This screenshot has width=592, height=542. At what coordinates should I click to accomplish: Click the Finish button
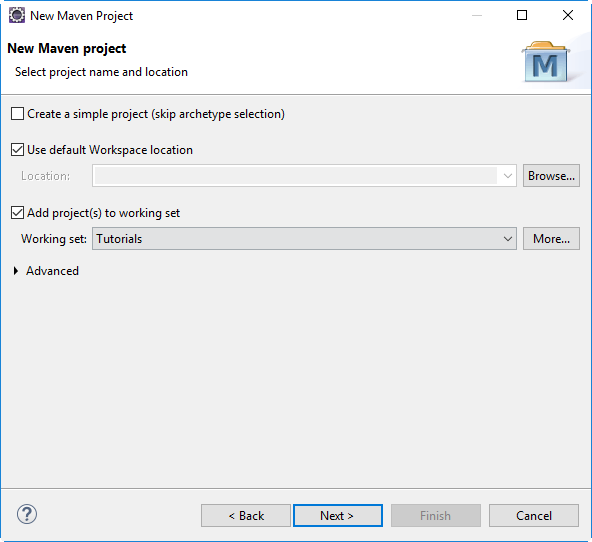click(436, 516)
